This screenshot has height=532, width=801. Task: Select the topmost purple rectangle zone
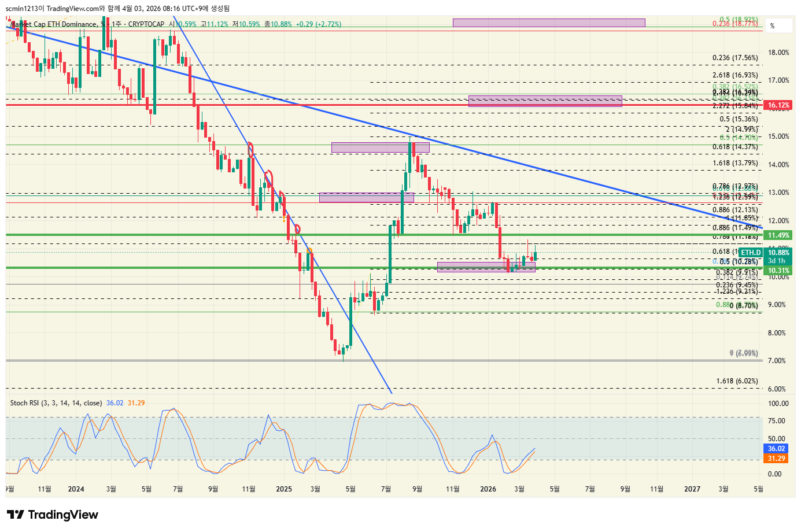[548, 23]
